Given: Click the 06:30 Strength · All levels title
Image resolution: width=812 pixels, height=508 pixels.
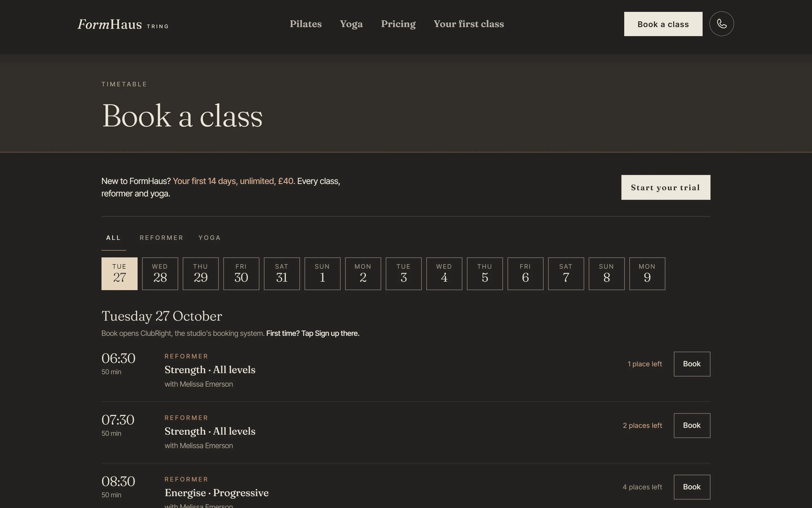Looking at the screenshot, I should pyautogui.click(x=210, y=370).
